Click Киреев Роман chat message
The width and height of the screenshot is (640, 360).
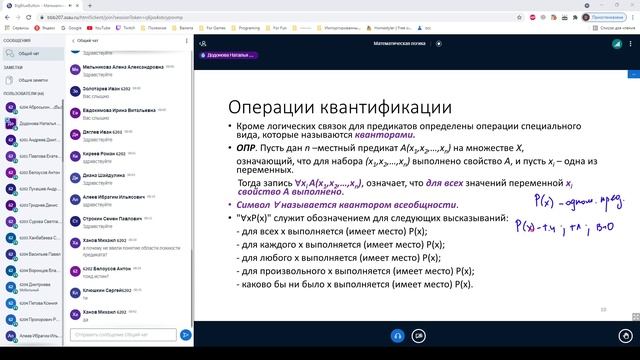point(129,157)
